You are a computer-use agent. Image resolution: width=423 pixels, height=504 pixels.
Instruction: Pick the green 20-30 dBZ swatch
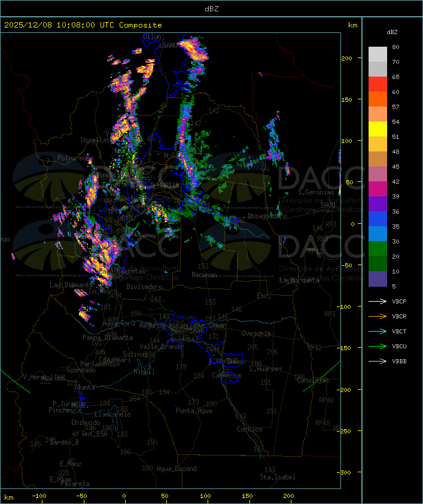pyautogui.click(x=378, y=248)
